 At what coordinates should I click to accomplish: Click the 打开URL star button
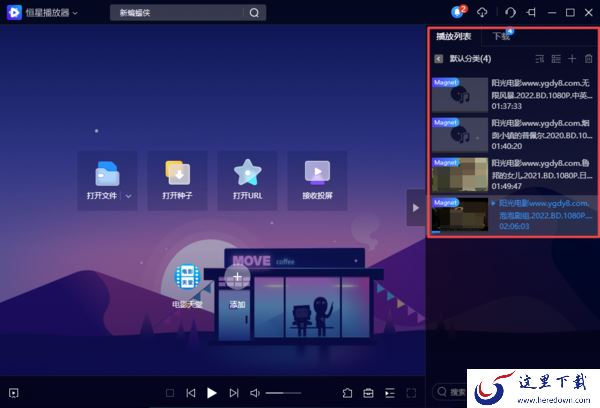(x=247, y=180)
